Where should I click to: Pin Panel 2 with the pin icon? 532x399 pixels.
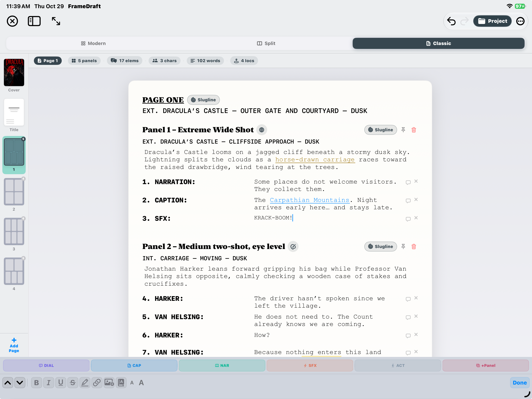coord(403,247)
